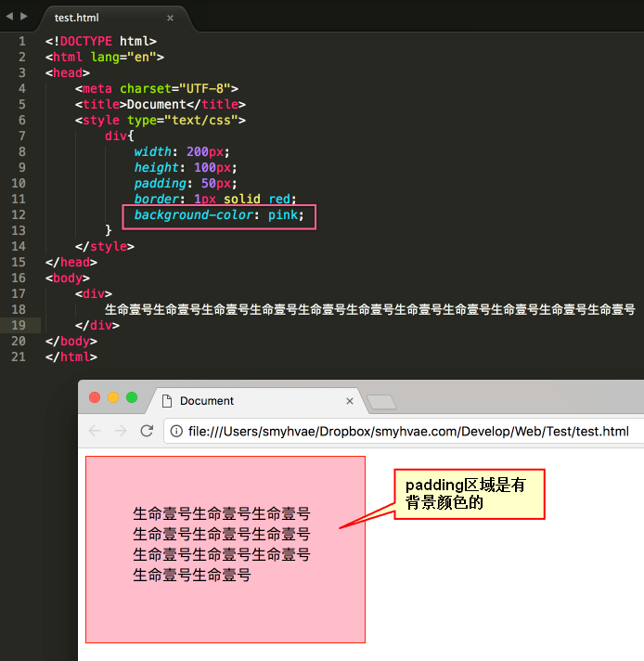Click the previous tab arrow in Sublime
The image size is (644, 661).
[x=9, y=17]
